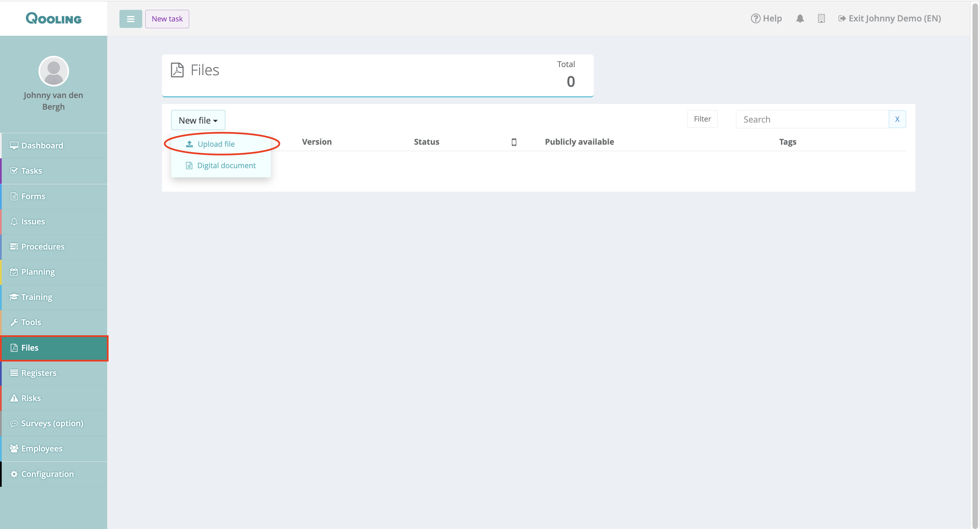Open the Filter options button
The image size is (980, 529).
click(702, 119)
